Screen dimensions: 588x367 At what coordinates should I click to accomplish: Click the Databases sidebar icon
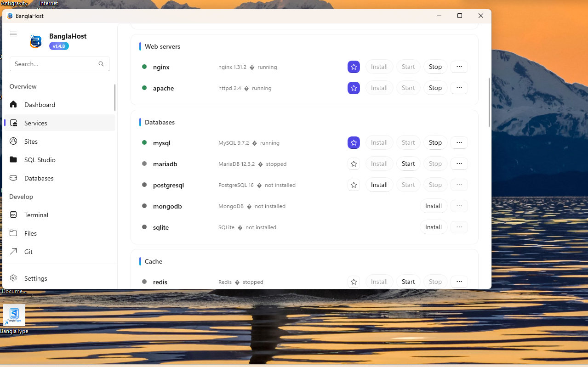[13, 178]
